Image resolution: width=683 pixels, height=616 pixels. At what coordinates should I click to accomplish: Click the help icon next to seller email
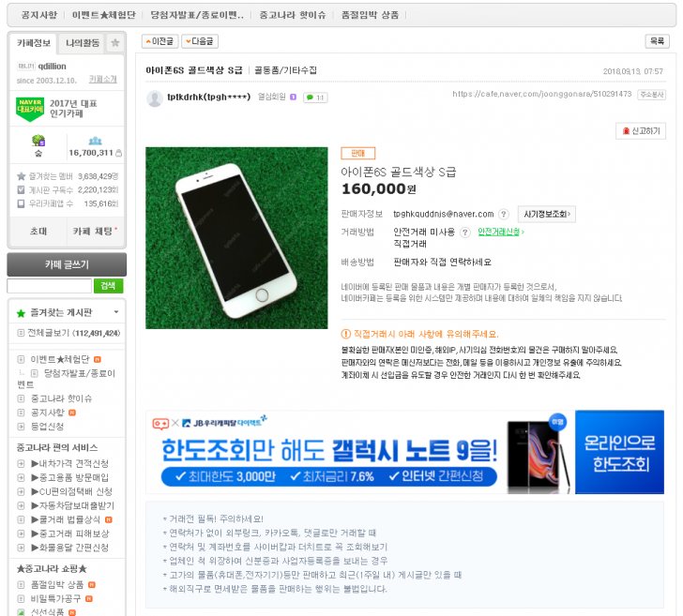coord(504,214)
